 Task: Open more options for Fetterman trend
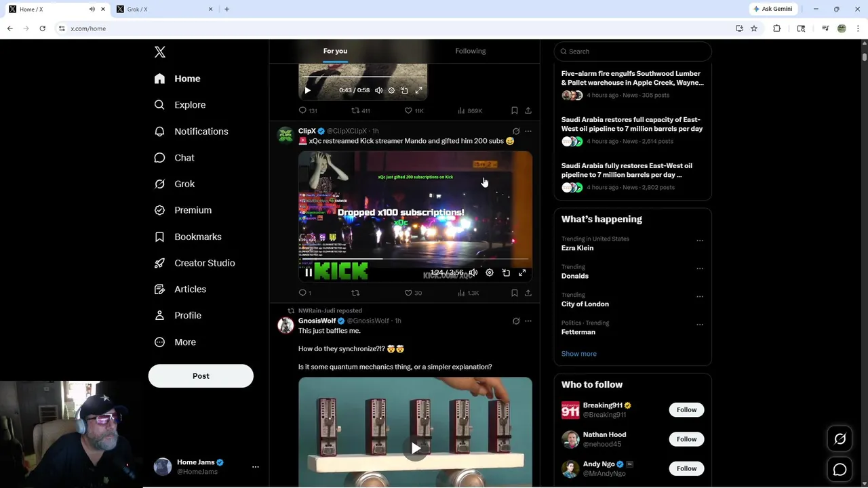point(700,325)
